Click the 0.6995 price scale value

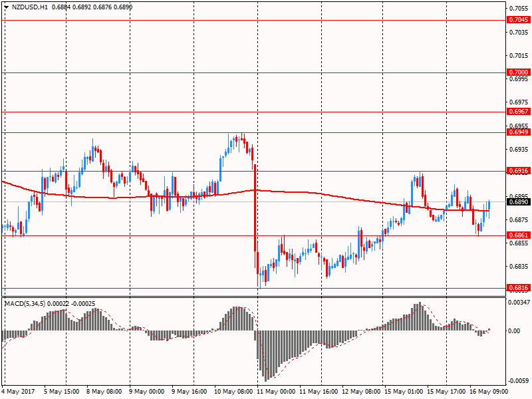coord(519,78)
